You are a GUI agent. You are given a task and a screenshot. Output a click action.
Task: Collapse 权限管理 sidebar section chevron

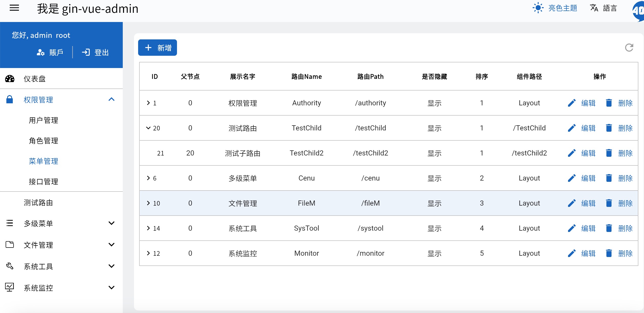coord(112,99)
